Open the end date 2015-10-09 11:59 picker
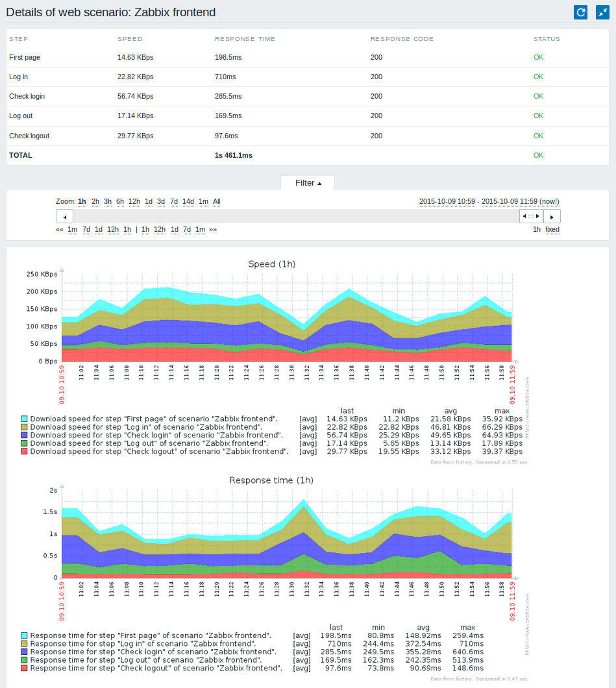This screenshot has height=688, width=616. pos(521,201)
